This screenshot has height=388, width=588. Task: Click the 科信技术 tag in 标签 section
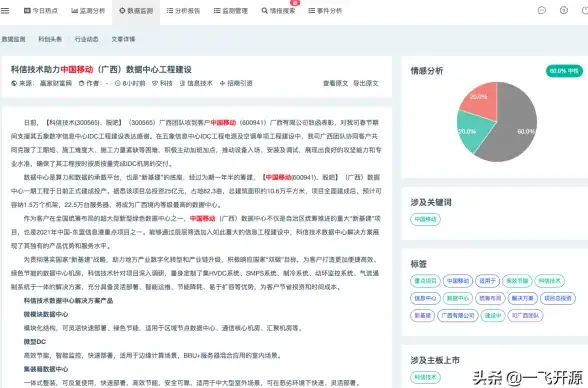pos(549,281)
